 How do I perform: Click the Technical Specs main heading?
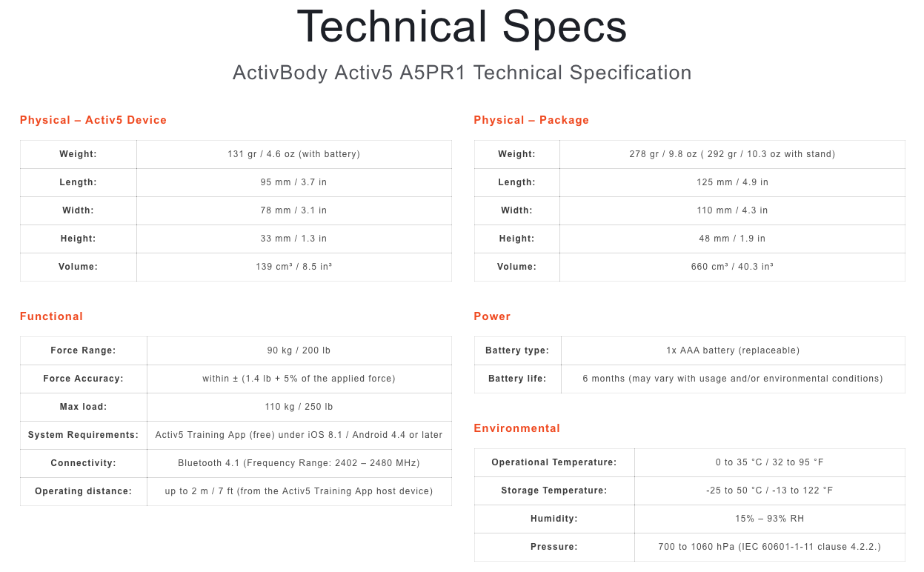[462, 27]
